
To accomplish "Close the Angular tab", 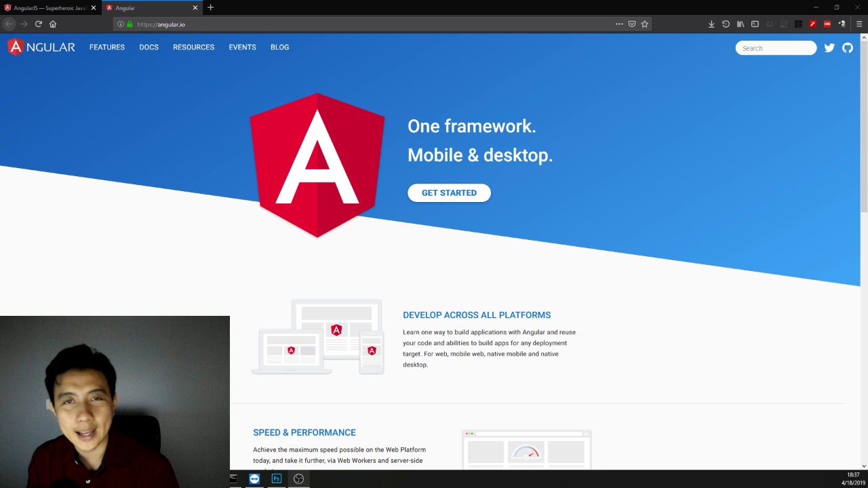I will point(195,7).
